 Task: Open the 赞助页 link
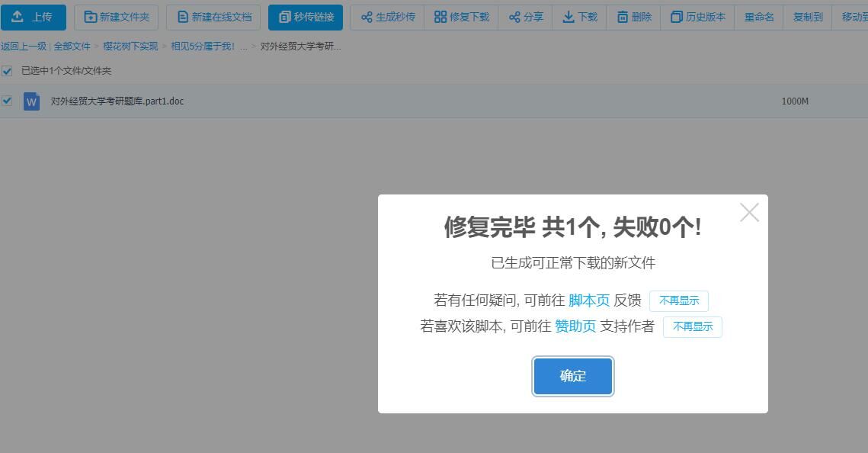575,326
